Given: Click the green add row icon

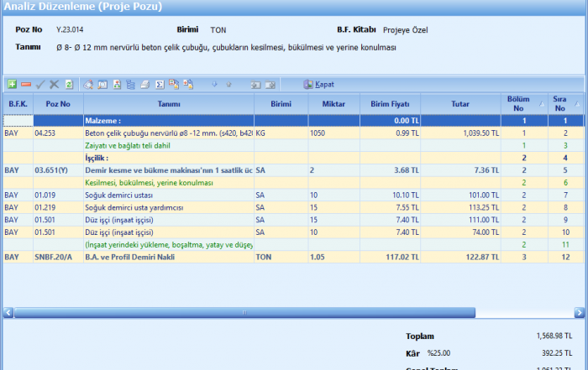Looking at the screenshot, I should (x=12, y=85).
